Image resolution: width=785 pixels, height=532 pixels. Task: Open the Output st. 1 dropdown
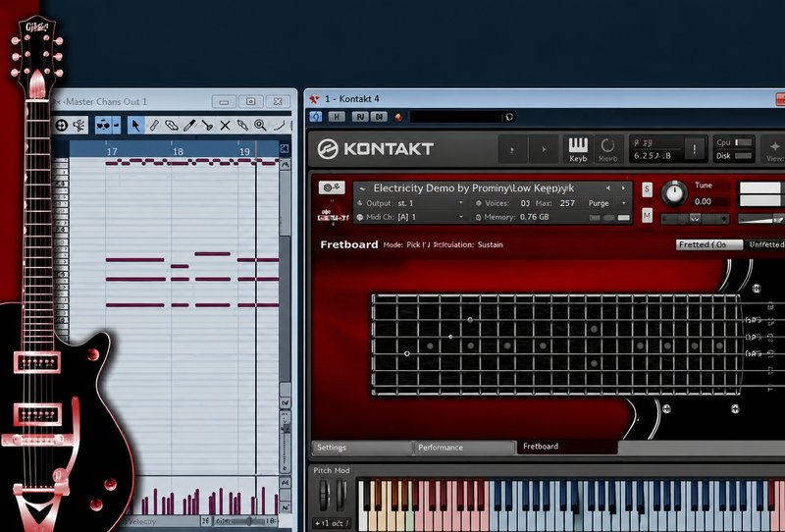[411, 203]
